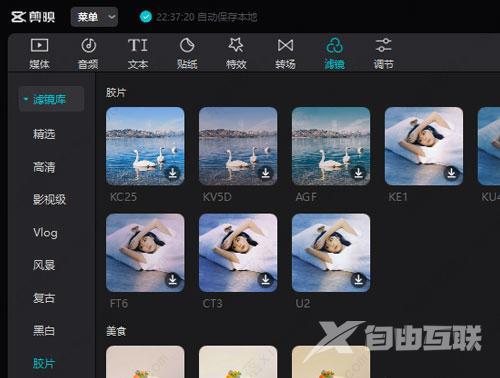Select the 高清 filter category

click(x=44, y=167)
